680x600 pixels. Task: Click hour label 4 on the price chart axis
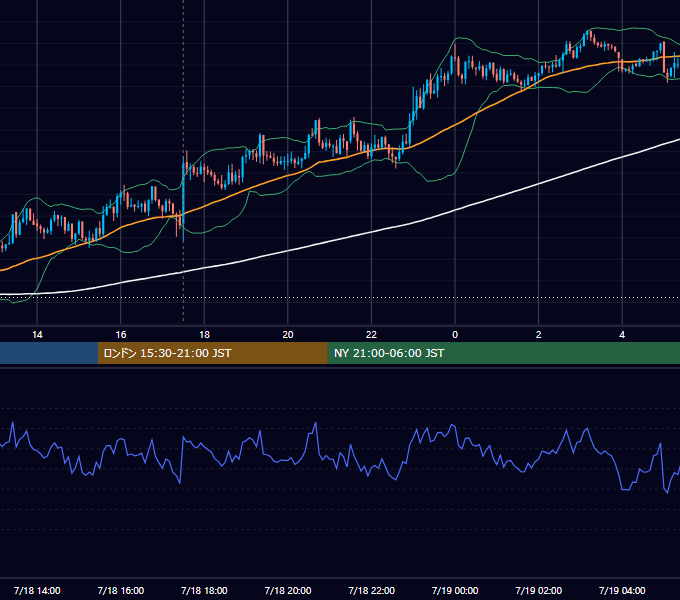tap(622, 335)
